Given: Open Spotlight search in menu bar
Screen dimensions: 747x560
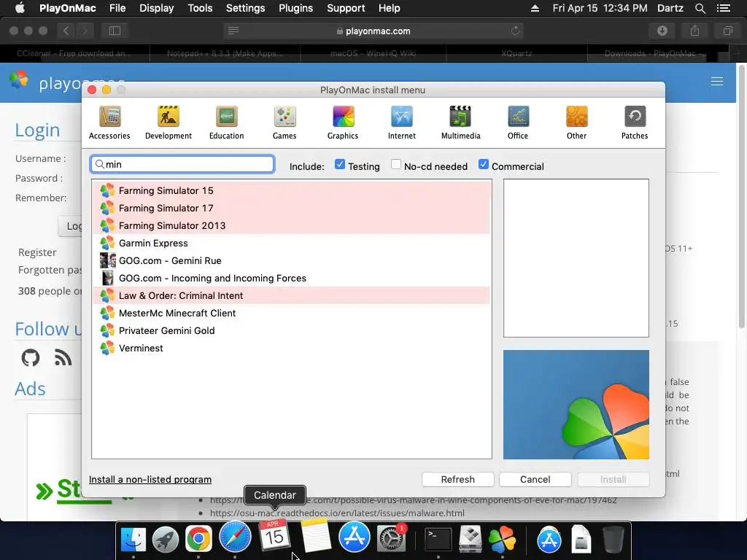Looking at the screenshot, I should pos(700,8).
